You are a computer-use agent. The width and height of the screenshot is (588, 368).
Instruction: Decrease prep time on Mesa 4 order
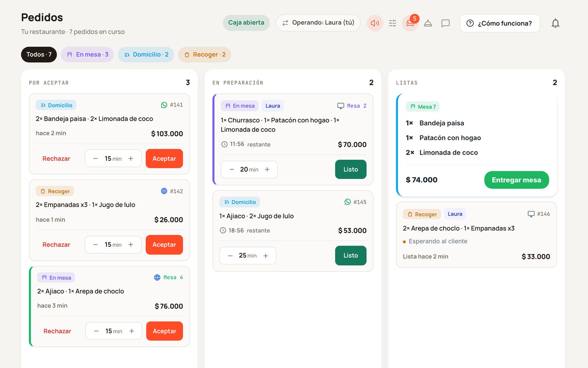tap(96, 331)
